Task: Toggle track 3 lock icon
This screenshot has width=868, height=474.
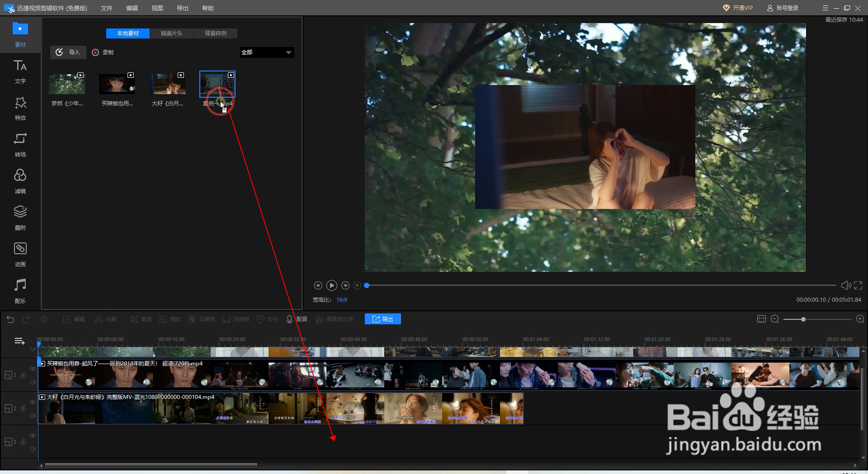Action: [24, 442]
